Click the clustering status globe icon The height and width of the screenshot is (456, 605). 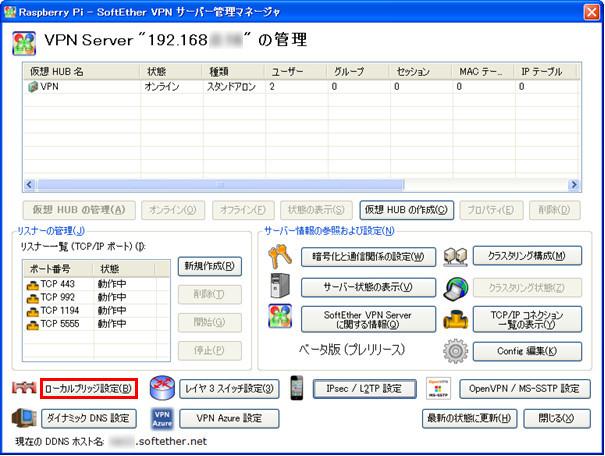click(456, 288)
